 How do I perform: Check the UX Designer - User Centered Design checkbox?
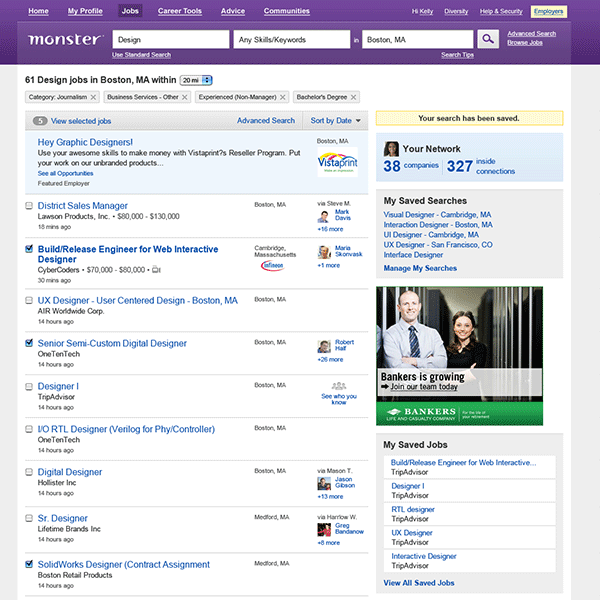(x=29, y=300)
